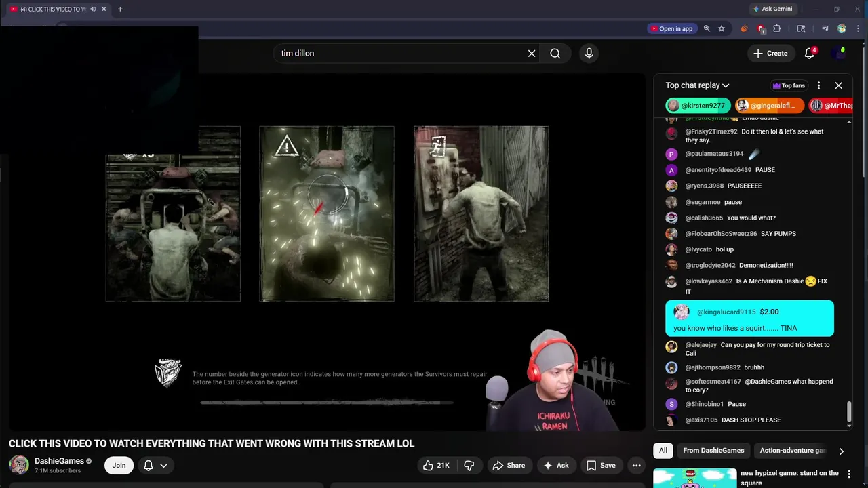Open the Chrome profile avatar
The height and width of the screenshot is (488, 868).
[x=842, y=28]
